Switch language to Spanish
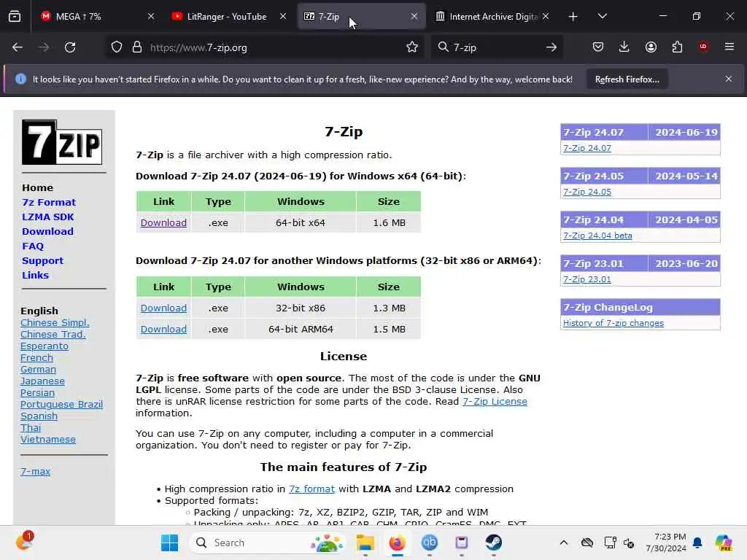747x560 pixels. coord(39,416)
